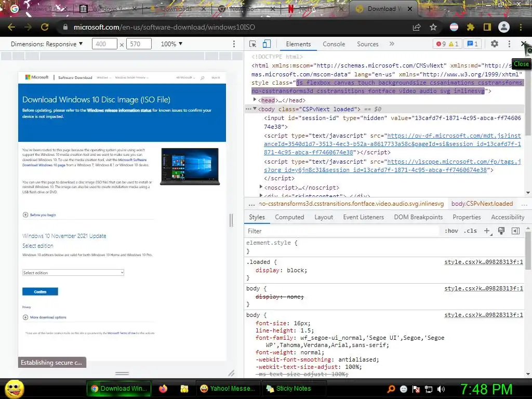Open the extensions puzzle icon
The height and width of the screenshot is (399, 532).
tap(471, 27)
